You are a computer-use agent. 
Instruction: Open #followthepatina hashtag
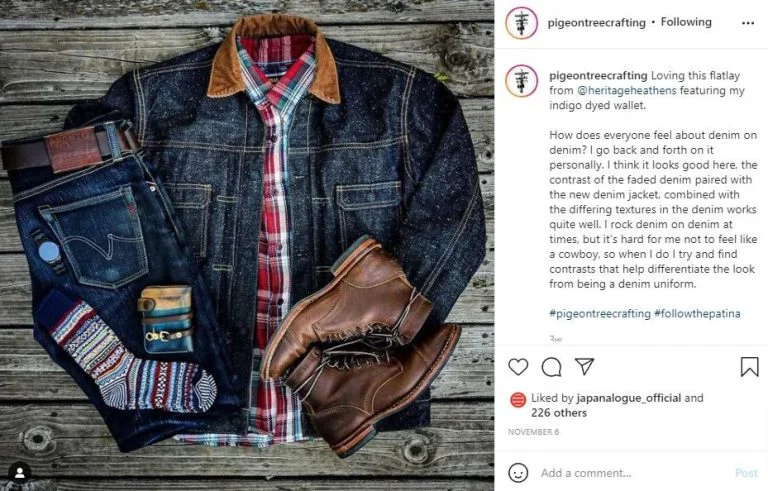point(697,314)
